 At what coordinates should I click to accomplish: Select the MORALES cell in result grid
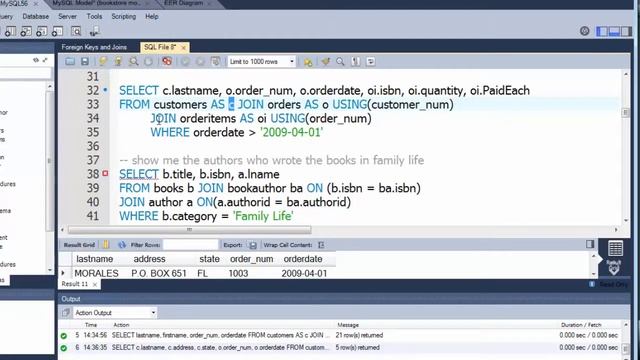point(96,273)
